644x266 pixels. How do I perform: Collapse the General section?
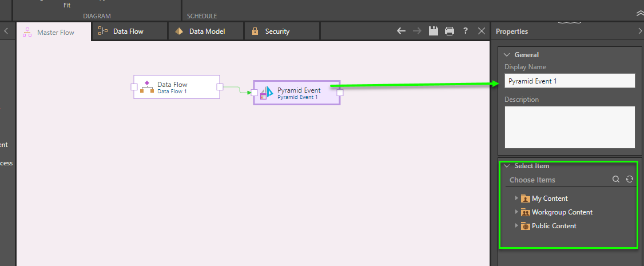[x=506, y=55]
